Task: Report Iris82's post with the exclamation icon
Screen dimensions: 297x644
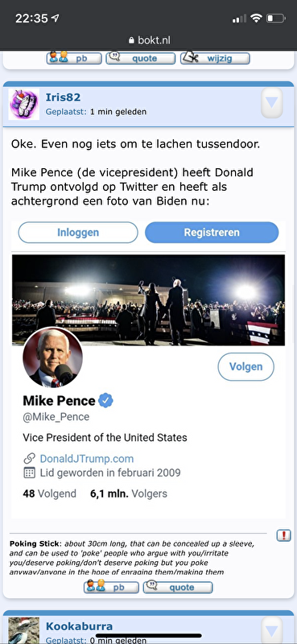Action: pos(284,535)
